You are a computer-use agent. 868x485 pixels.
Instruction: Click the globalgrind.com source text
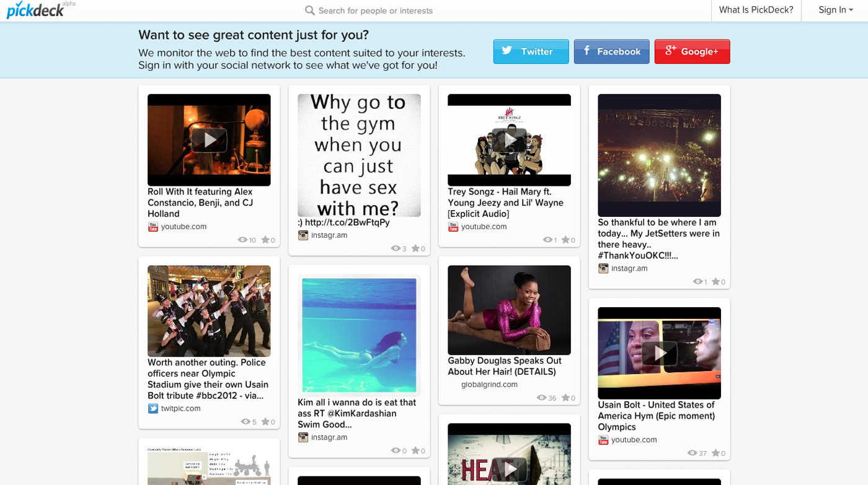point(489,385)
